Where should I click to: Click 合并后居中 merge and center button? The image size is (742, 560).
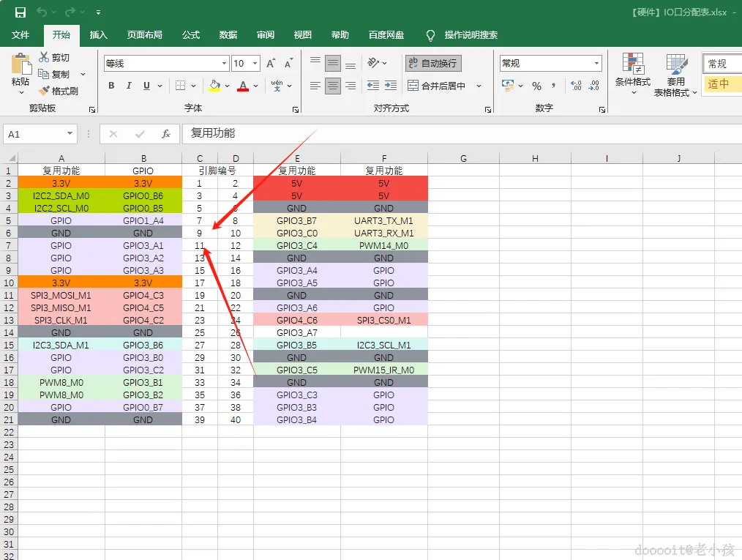coord(437,86)
